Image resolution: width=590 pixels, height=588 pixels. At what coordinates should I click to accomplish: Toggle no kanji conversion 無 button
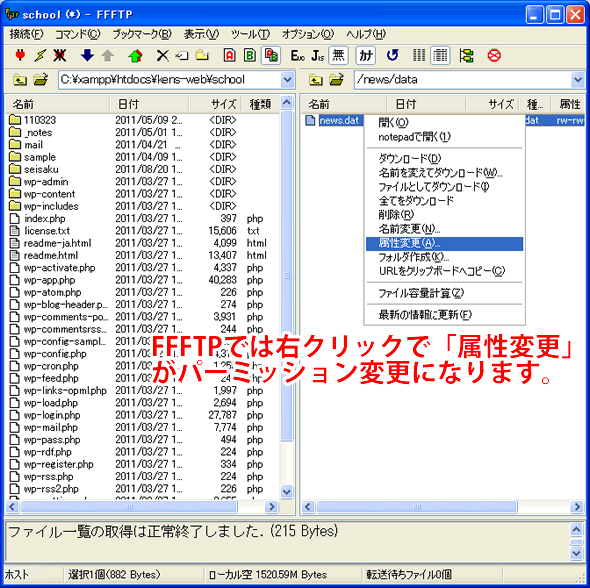338,56
